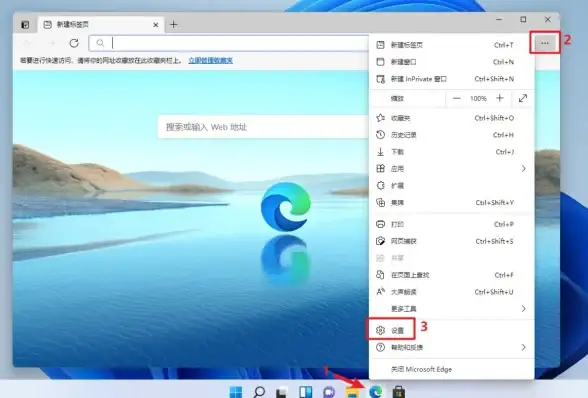Expand Help and feedback submenu arrow
Screen dimensions: 588x398
coord(524,347)
